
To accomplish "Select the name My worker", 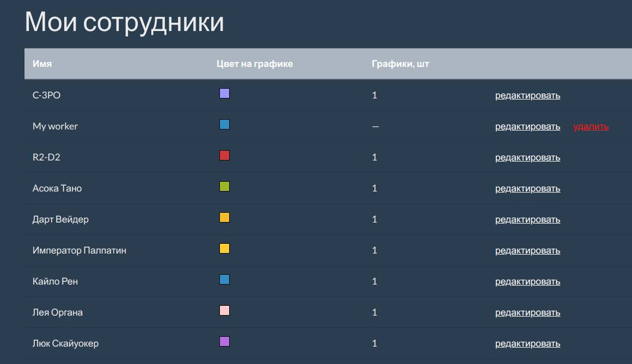I will click(55, 126).
